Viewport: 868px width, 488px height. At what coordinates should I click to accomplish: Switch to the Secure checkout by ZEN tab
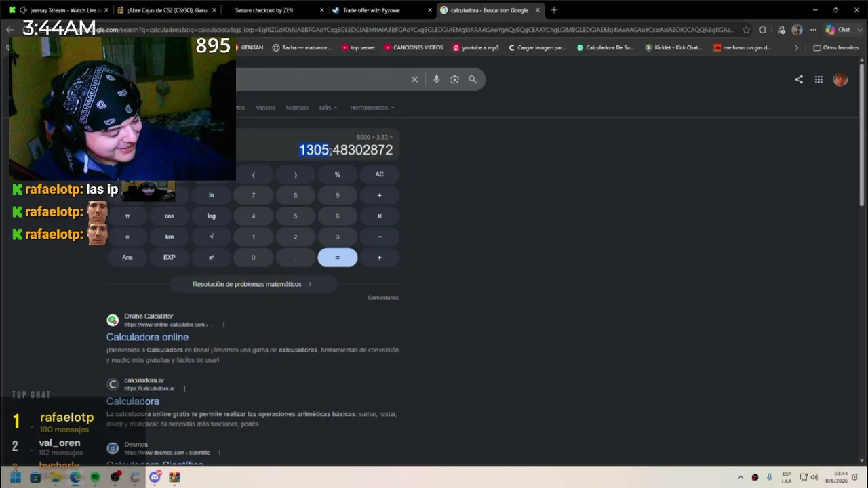[273, 10]
